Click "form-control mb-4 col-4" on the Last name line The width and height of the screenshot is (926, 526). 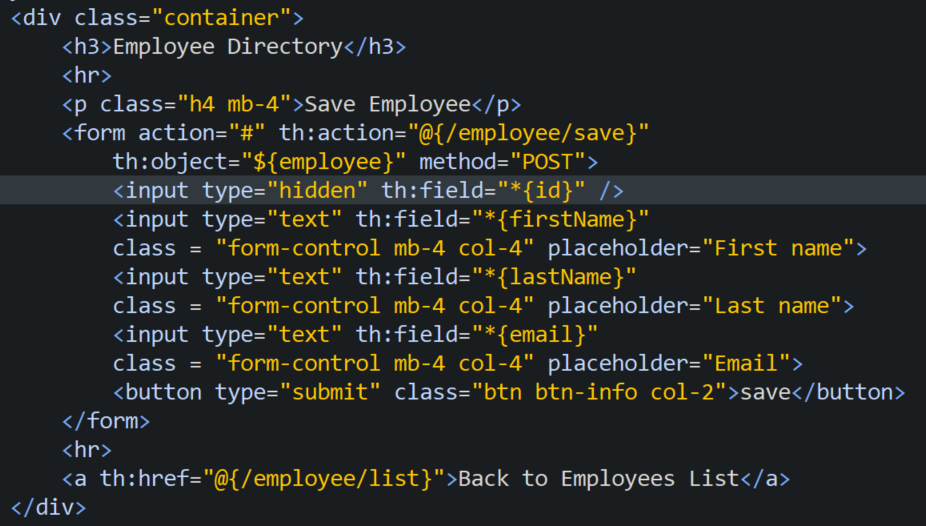[x=374, y=306]
